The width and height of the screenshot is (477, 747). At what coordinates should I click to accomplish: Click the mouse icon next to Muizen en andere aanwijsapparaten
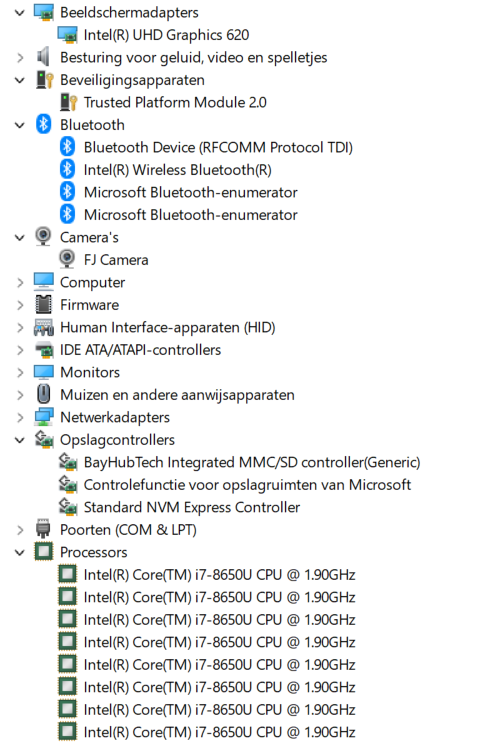[x=43, y=394]
